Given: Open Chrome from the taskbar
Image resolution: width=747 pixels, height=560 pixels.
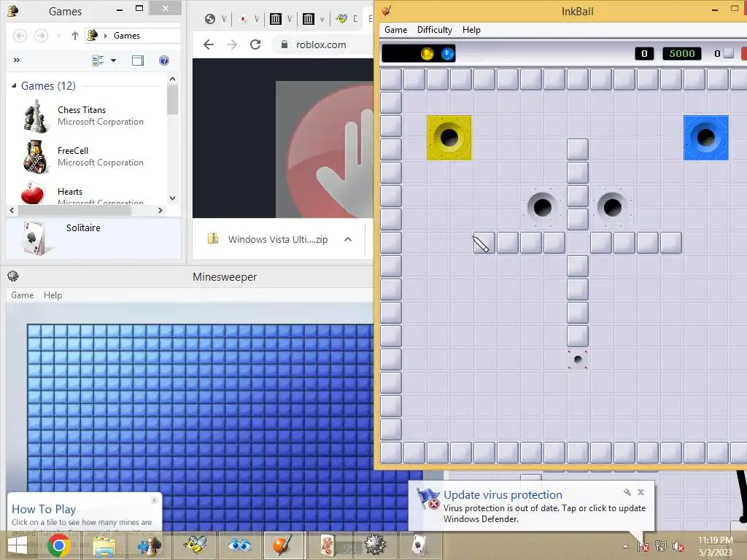Looking at the screenshot, I should click(x=59, y=545).
